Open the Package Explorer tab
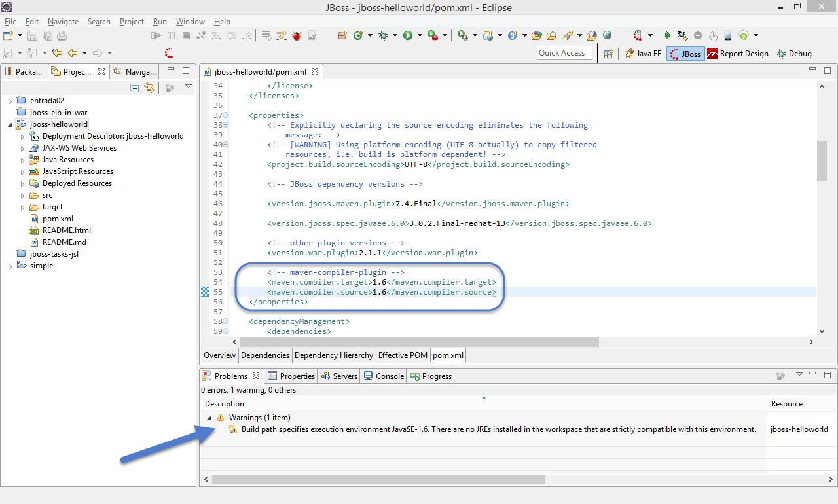838x504 pixels. (x=24, y=72)
